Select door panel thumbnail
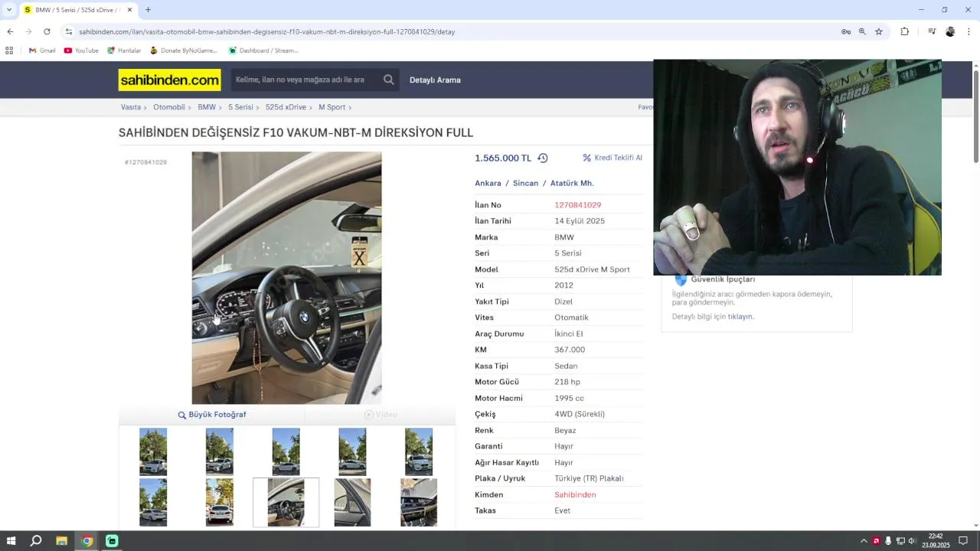Viewport: 980px width, 551px height. [352, 502]
